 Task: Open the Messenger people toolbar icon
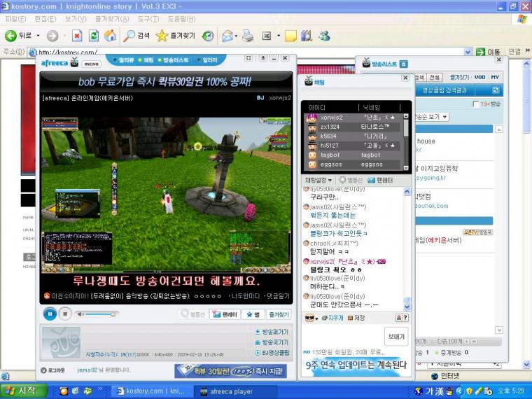coord(324,36)
